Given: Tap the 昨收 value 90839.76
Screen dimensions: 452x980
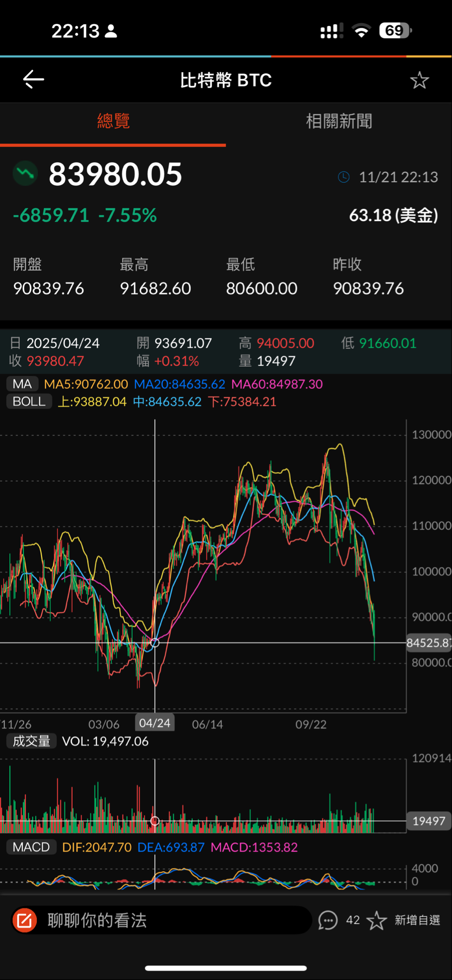Looking at the screenshot, I should pyautogui.click(x=368, y=288).
